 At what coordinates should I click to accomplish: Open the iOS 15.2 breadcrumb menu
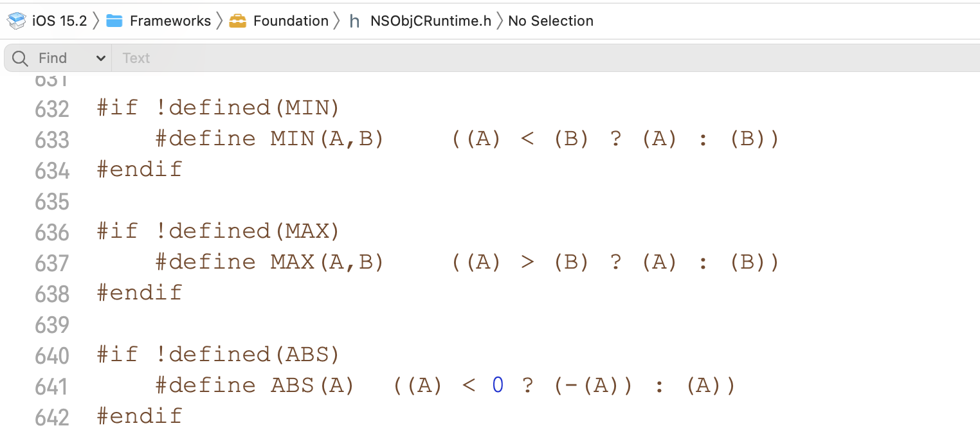pos(59,21)
